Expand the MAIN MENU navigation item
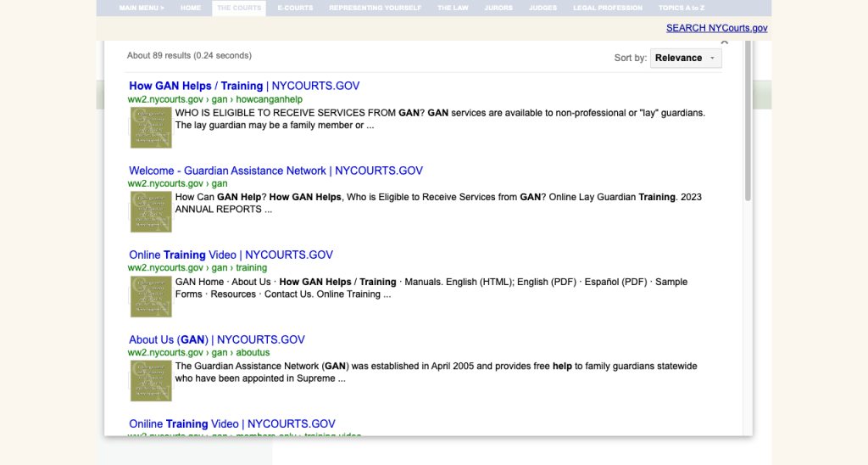 click(142, 8)
